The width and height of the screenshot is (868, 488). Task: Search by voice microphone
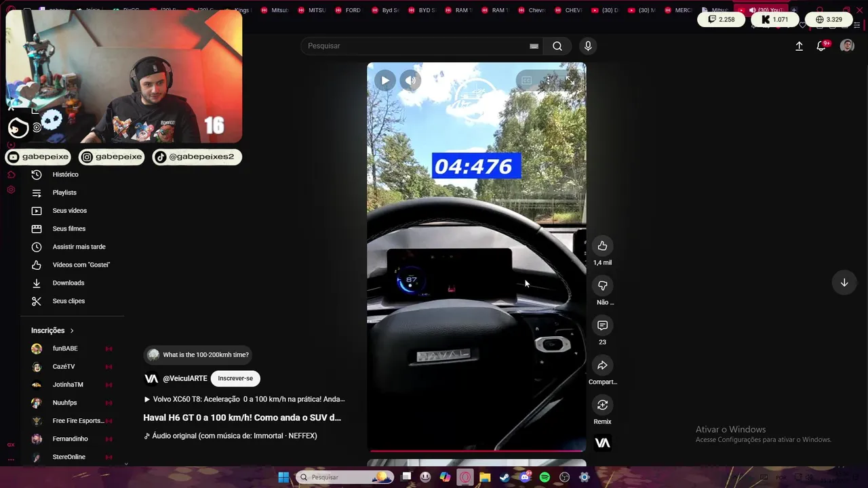[x=588, y=45]
